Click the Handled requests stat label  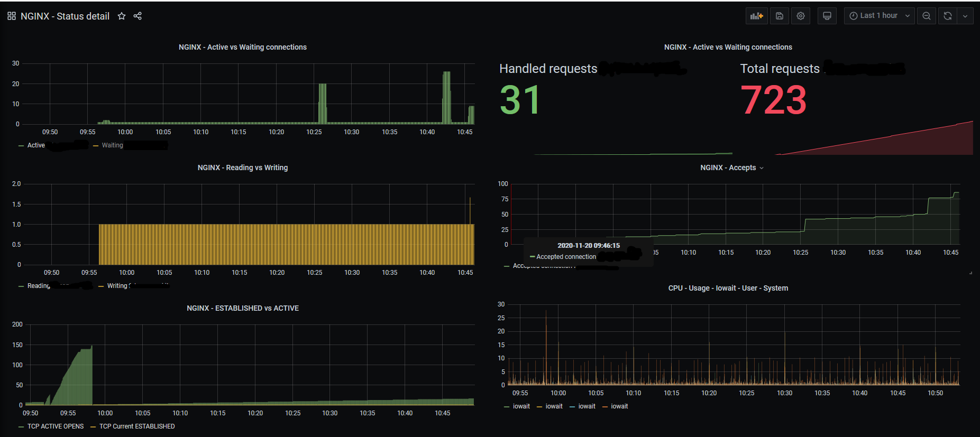click(x=548, y=69)
